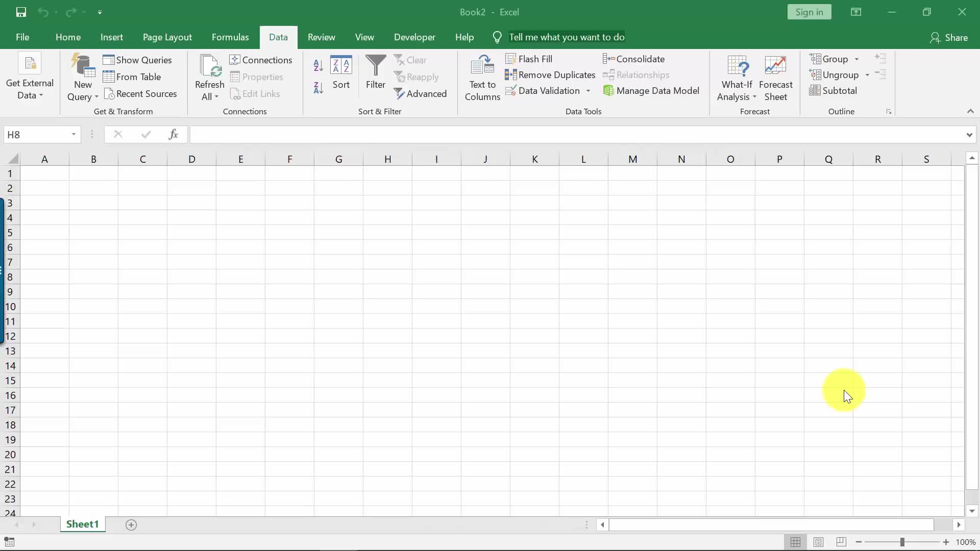Switch to the Developer tab
Image resolution: width=980 pixels, height=551 pixels.
click(414, 37)
